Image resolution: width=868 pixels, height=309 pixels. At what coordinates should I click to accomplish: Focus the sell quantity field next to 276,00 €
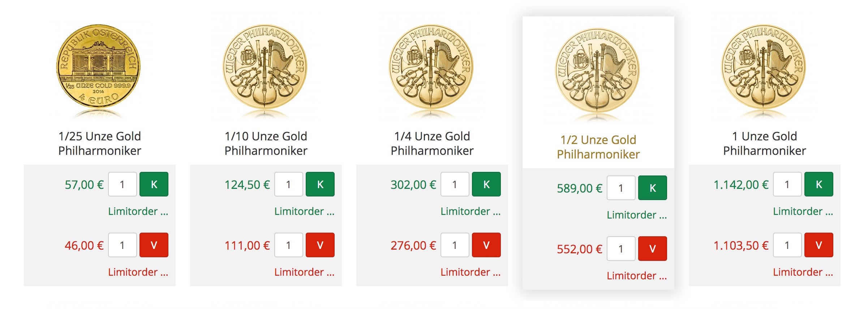coord(455,245)
